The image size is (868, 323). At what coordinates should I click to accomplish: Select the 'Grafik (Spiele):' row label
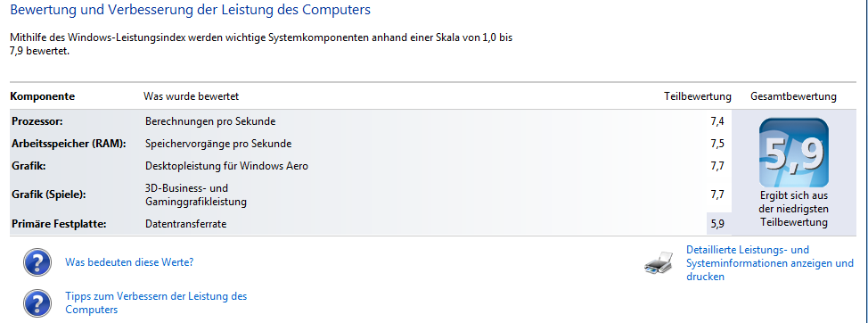49,195
